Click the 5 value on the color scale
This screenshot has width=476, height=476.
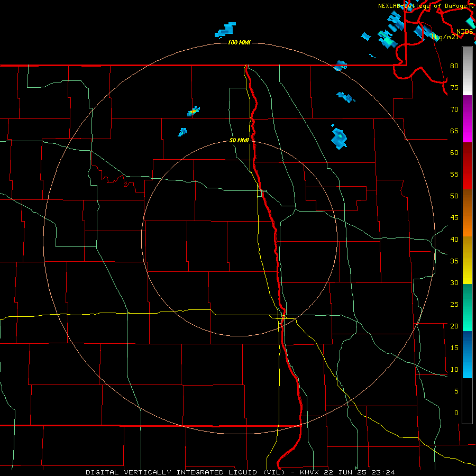456,391
